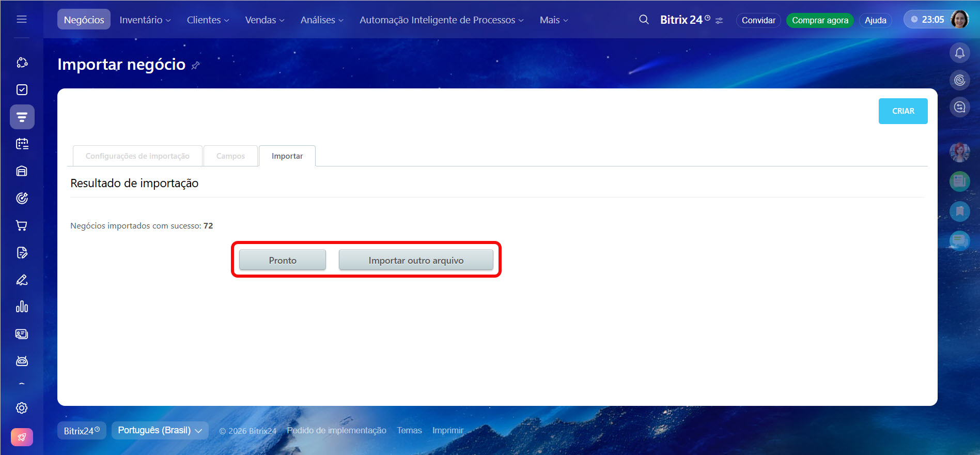Expand the Inventário dropdown menu

click(145, 20)
